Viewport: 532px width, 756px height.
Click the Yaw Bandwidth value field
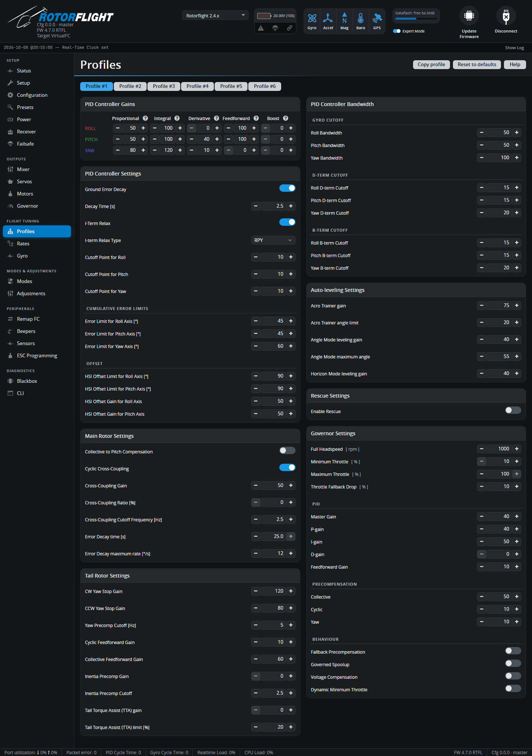pyautogui.click(x=499, y=158)
